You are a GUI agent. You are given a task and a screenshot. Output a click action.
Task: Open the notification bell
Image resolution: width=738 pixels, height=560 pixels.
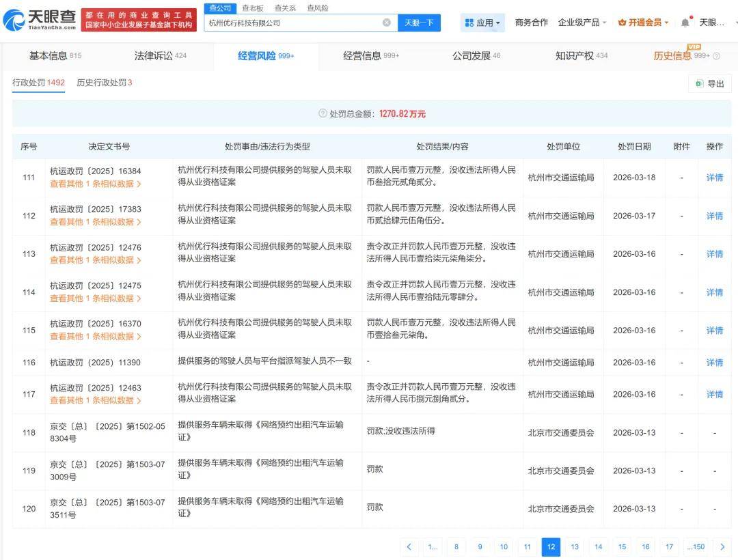pyautogui.click(x=685, y=23)
